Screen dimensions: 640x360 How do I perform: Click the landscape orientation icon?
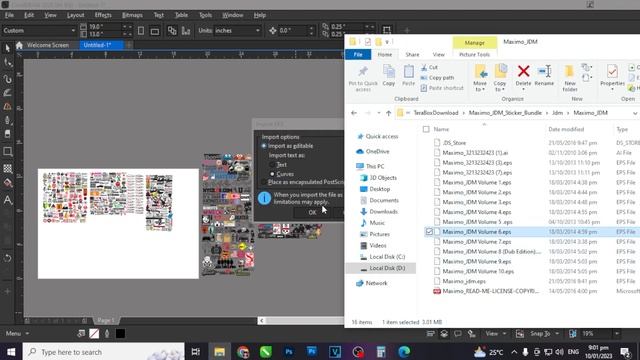tap(155, 31)
